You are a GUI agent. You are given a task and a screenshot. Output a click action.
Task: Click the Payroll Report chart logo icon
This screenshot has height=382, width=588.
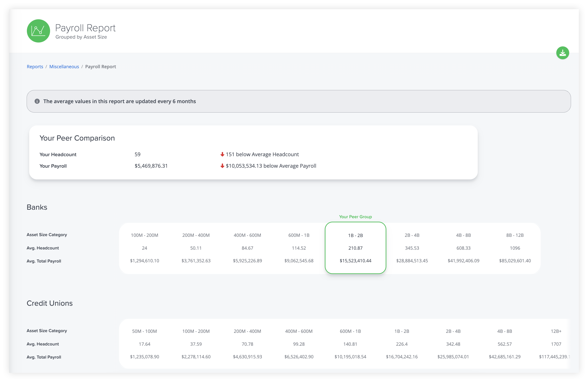point(38,31)
